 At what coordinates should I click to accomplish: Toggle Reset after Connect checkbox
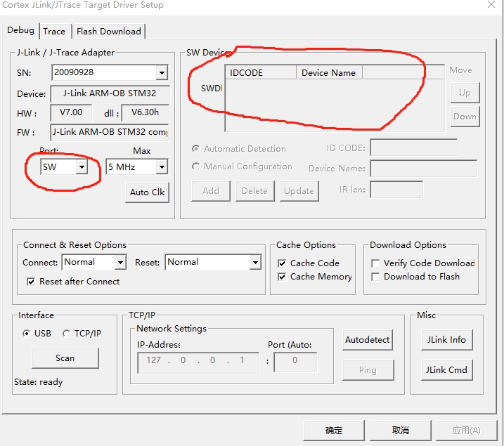[x=31, y=282]
